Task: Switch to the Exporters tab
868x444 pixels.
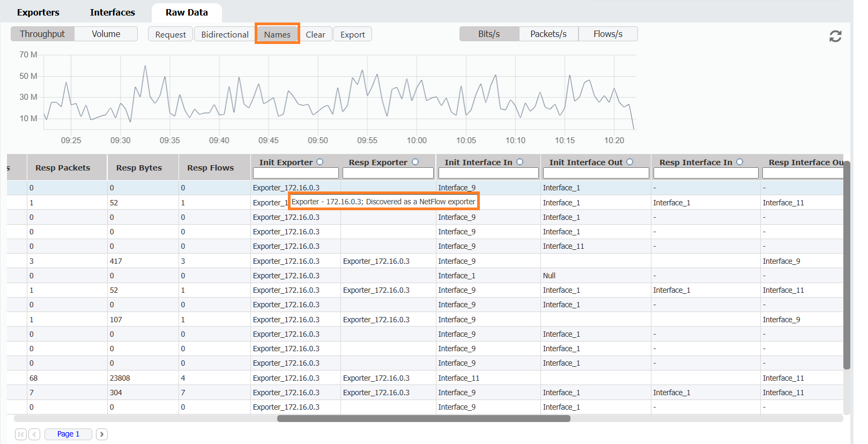Action: (38, 12)
